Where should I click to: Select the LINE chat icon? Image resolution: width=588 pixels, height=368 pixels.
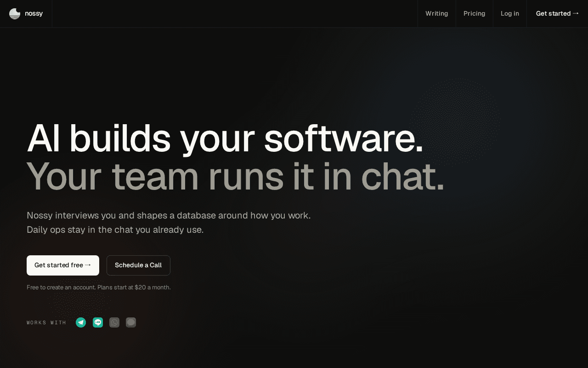(x=98, y=322)
